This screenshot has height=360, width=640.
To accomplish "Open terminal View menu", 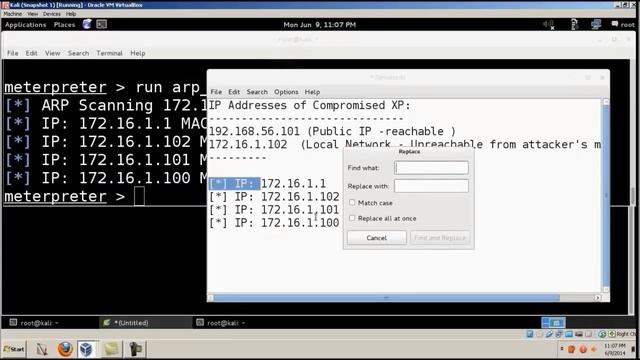I will tap(52, 53).
